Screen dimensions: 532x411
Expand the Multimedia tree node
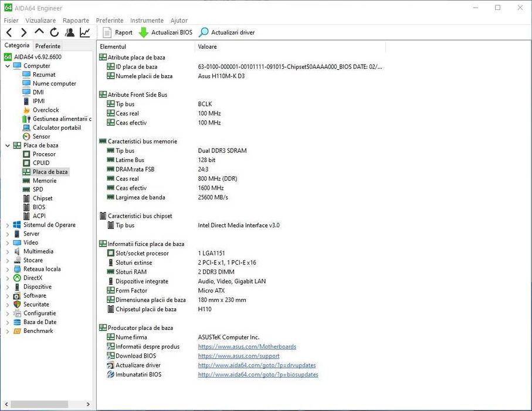click(x=8, y=251)
